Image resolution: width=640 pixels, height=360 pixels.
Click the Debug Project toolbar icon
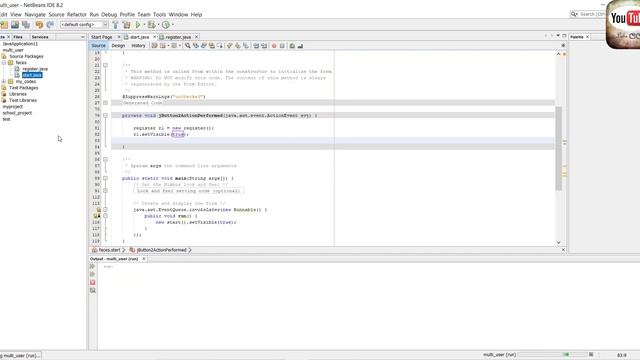[x=151, y=25]
